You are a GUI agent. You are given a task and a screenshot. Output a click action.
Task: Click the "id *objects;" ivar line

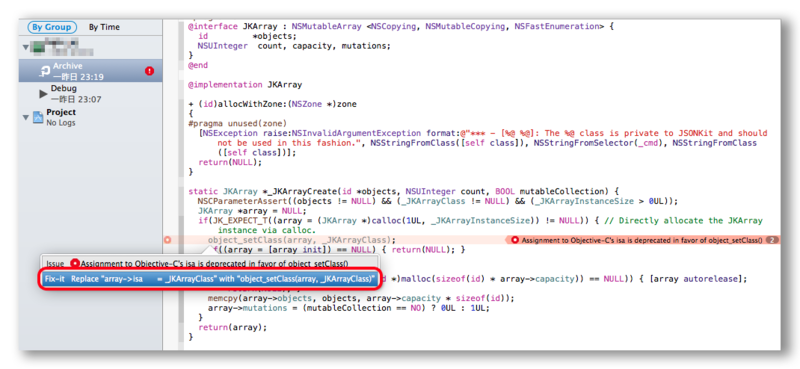click(x=247, y=36)
